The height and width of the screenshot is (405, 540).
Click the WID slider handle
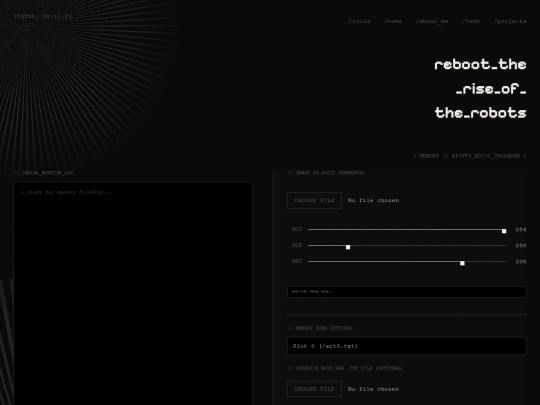pyautogui.click(x=504, y=231)
